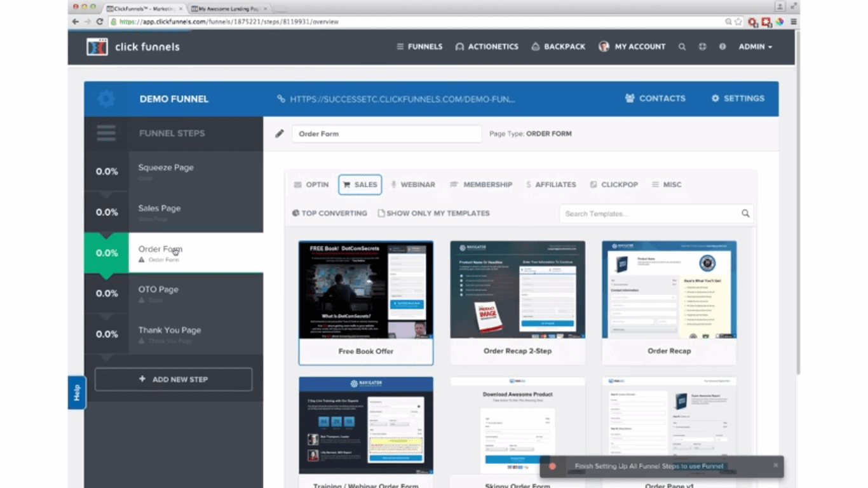
Task: Select the Order Form step
Action: [173, 253]
